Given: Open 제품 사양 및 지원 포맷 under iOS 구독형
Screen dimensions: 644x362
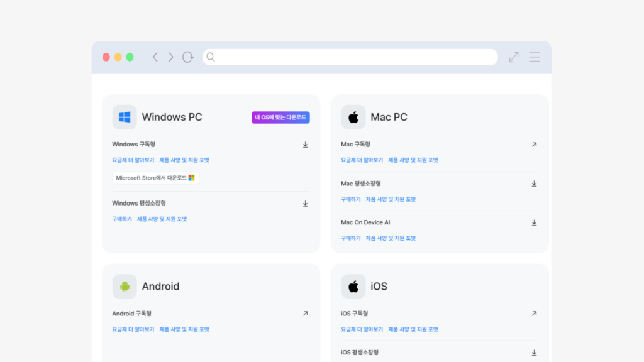Looking at the screenshot, I should [x=413, y=329].
